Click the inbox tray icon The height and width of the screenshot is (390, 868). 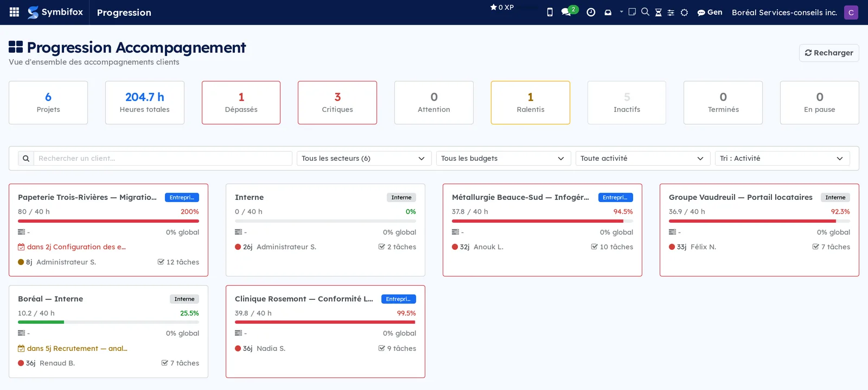[608, 12]
